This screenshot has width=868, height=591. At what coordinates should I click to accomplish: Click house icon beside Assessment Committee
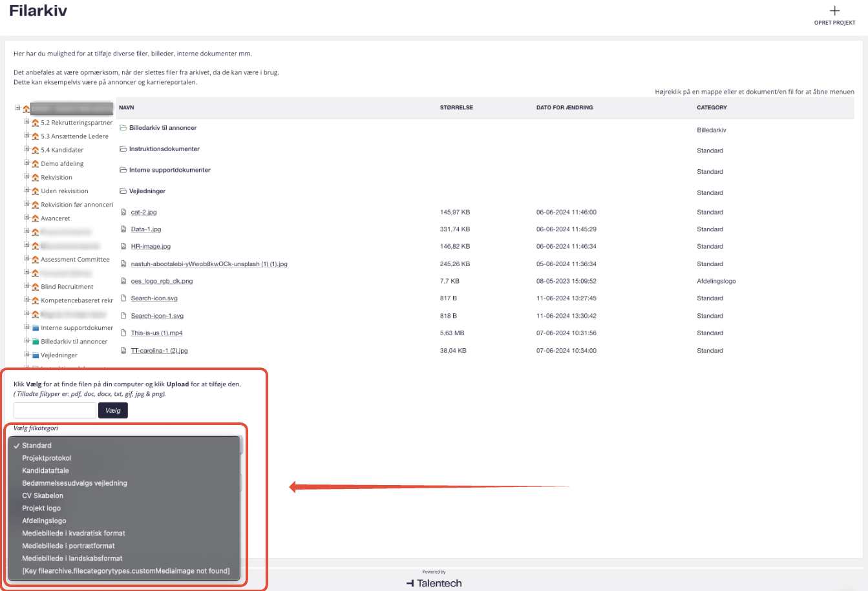pos(36,260)
